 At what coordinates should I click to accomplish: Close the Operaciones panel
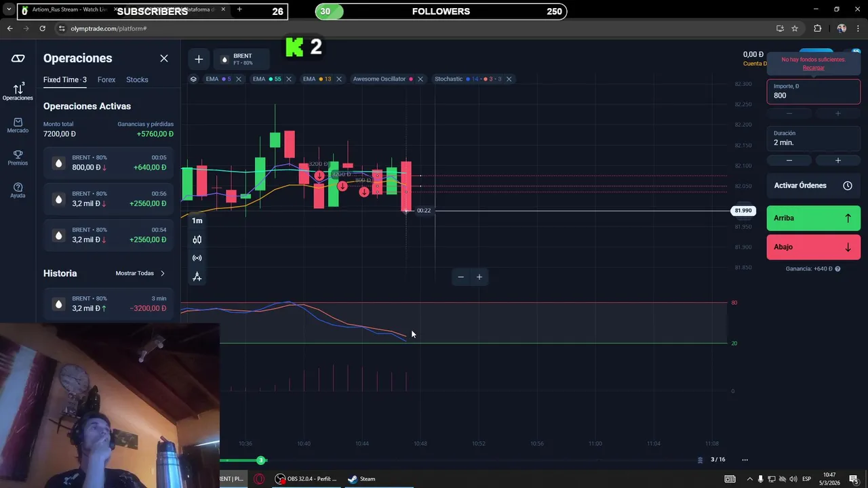point(164,58)
